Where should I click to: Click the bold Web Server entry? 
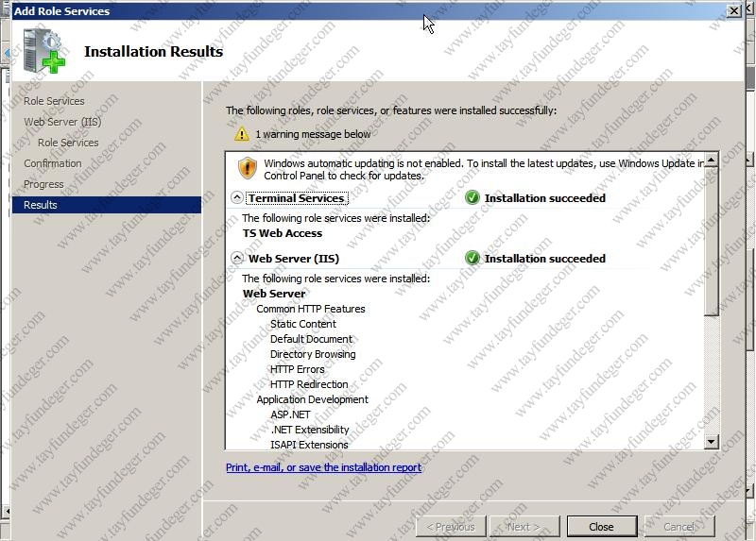click(x=274, y=294)
